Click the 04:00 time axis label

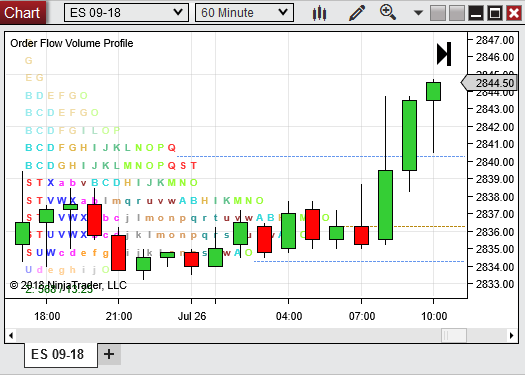tap(289, 316)
